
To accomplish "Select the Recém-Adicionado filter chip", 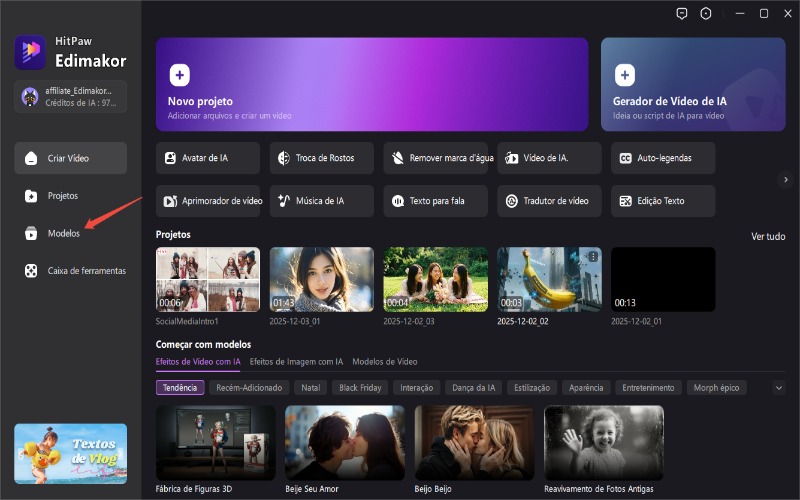I will pos(249,388).
